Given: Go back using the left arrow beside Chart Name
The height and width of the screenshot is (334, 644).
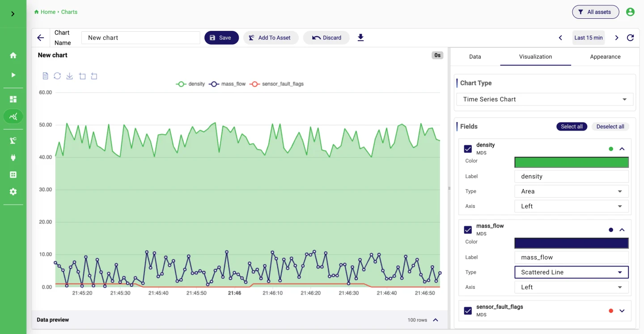Looking at the screenshot, I should 41,38.
